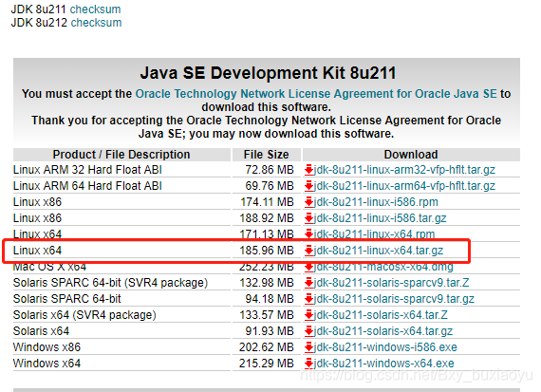Download jdk-8u211-linux-arm64-vfp-hflt.tar.gz
541x392 pixels.
tap(404, 186)
